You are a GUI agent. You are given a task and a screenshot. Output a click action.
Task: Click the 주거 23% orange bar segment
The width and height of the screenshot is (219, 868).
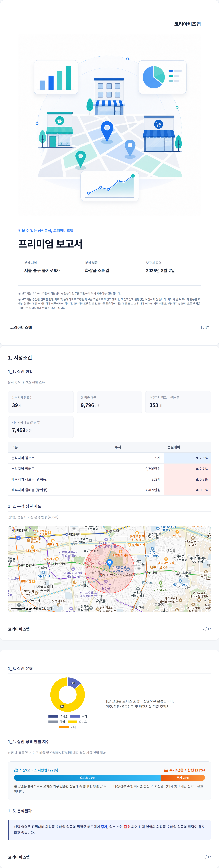[183, 778]
